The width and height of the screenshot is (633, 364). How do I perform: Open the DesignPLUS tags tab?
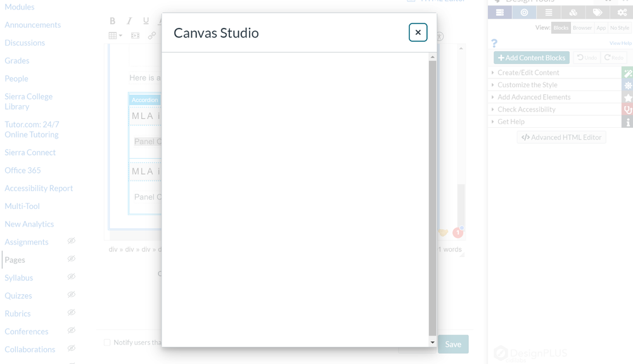[598, 13]
